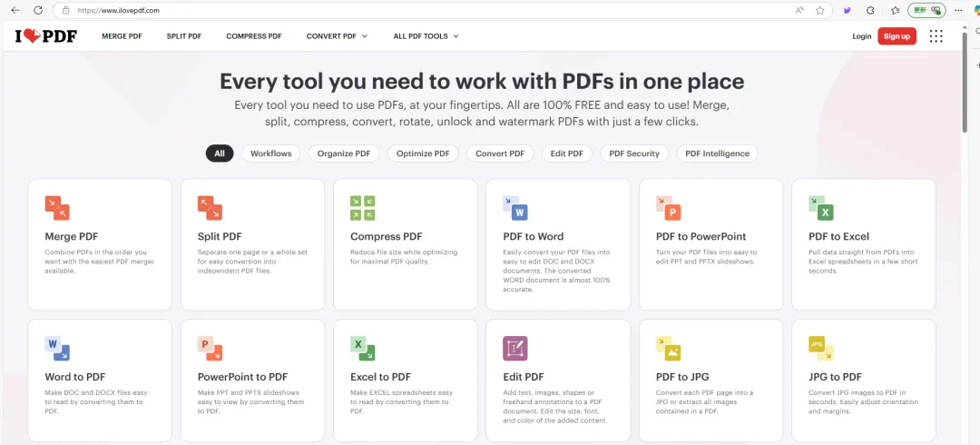Select the Edit PDF filter tab
Viewport: 980px width, 445px height.
pyautogui.click(x=567, y=153)
